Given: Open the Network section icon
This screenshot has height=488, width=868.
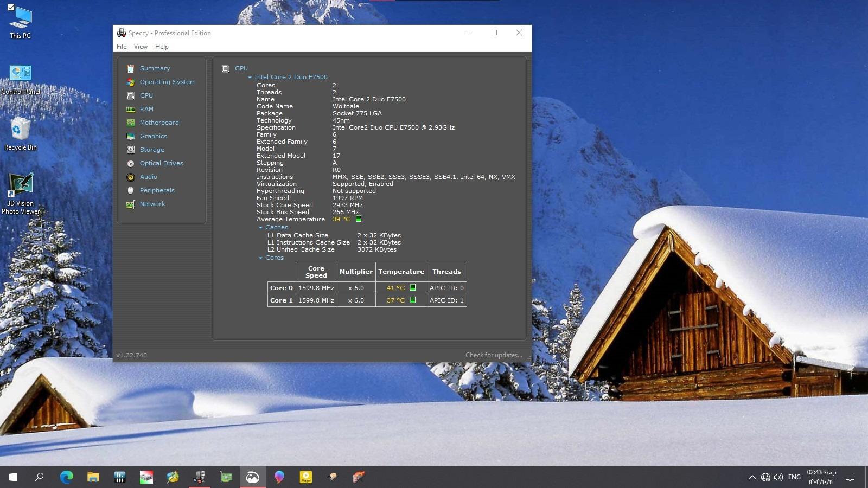Looking at the screenshot, I should (x=131, y=204).
